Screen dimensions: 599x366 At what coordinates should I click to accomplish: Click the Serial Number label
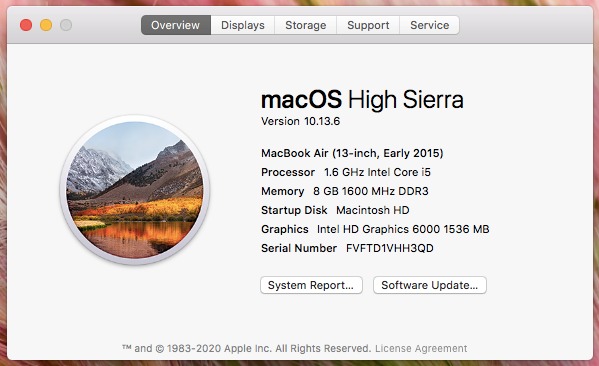point(299,248)
